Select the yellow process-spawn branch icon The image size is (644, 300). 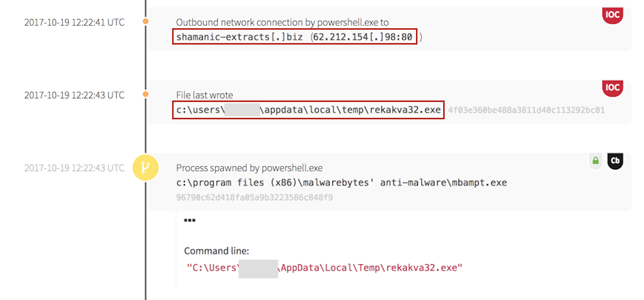145,168
